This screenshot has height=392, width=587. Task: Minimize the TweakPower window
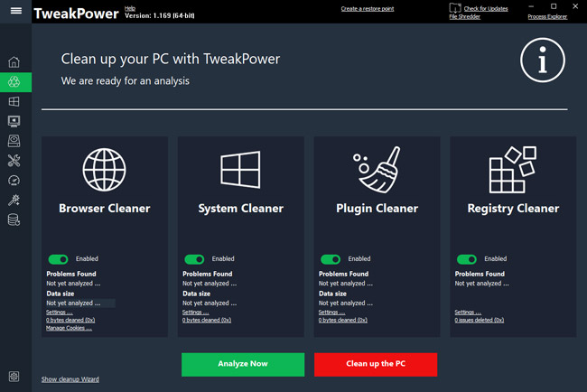[x=531, y=6]
